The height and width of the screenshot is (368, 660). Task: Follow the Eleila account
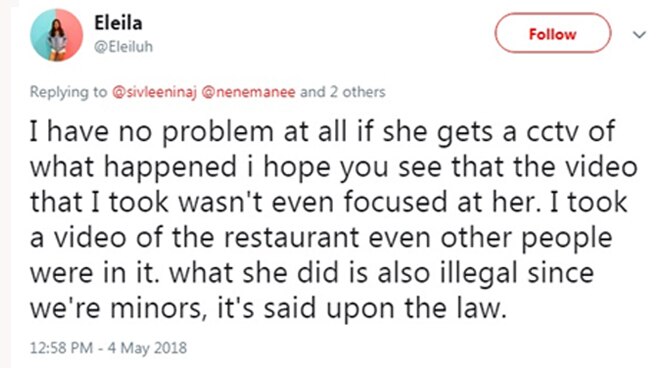pyautogui.click(x=553, y=33)
